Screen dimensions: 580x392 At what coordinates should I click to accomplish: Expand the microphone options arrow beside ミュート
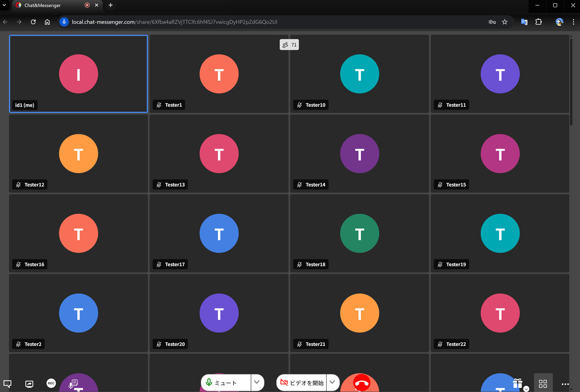(257, 382)
